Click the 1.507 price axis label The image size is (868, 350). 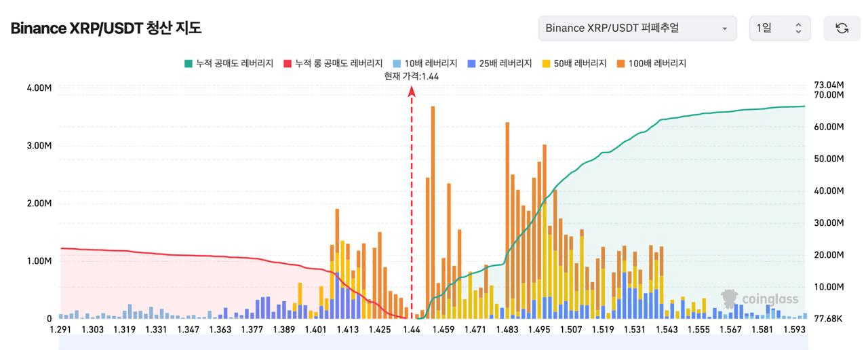(570, 330)
